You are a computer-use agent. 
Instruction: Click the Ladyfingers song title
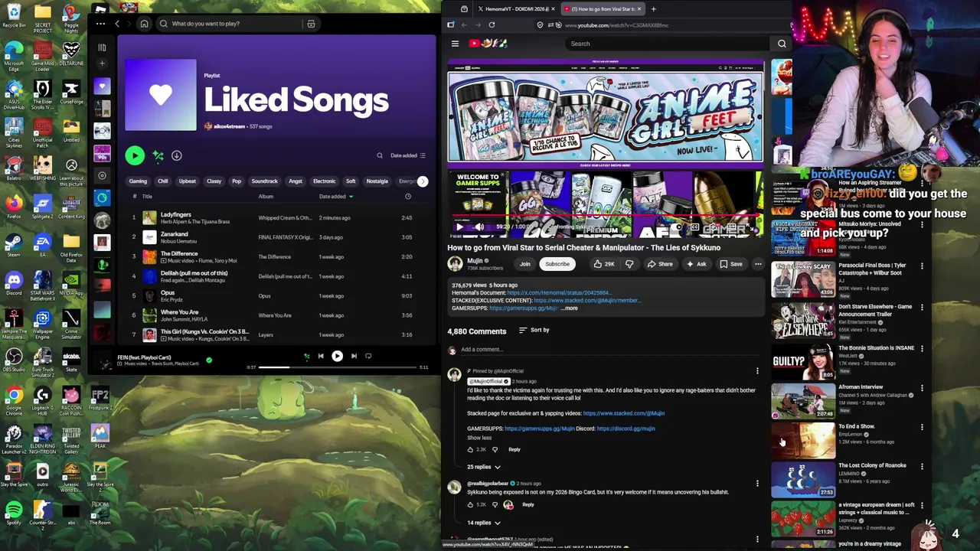tap(176, 214)
